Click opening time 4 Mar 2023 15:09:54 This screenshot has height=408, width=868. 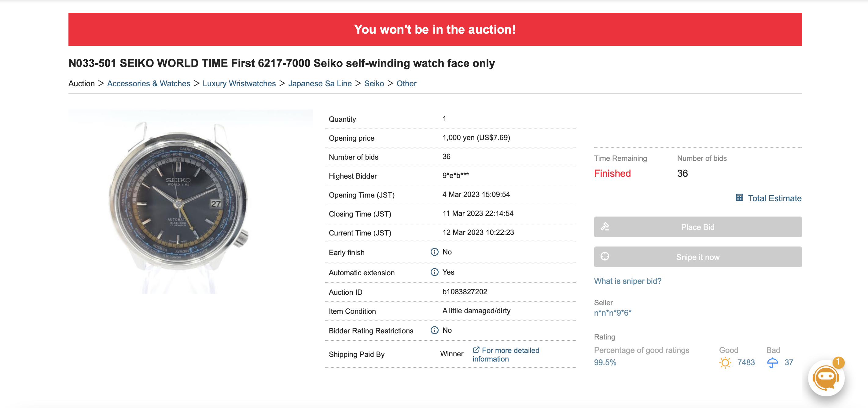click(x=476, y=195)
